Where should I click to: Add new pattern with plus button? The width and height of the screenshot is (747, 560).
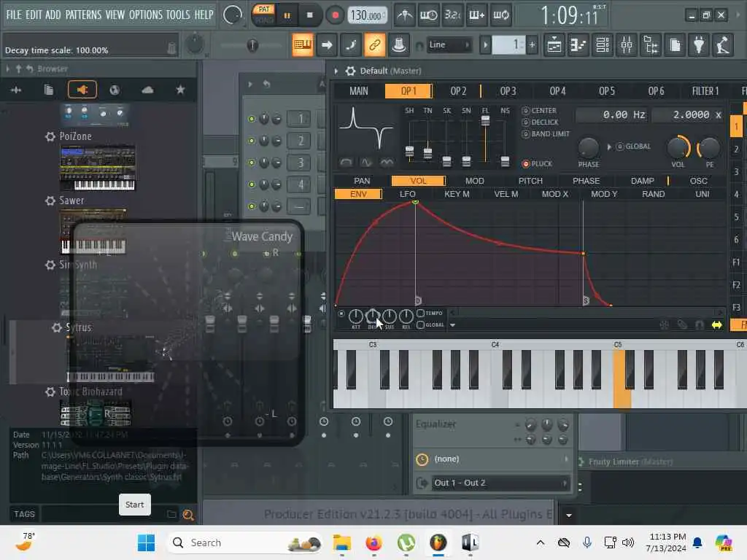pos(532,45)
